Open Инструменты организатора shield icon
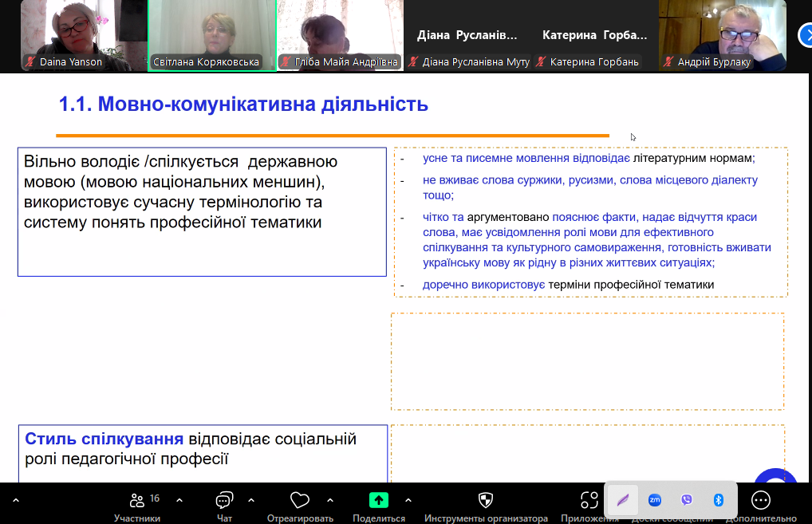812x524 pixels. 485,501
